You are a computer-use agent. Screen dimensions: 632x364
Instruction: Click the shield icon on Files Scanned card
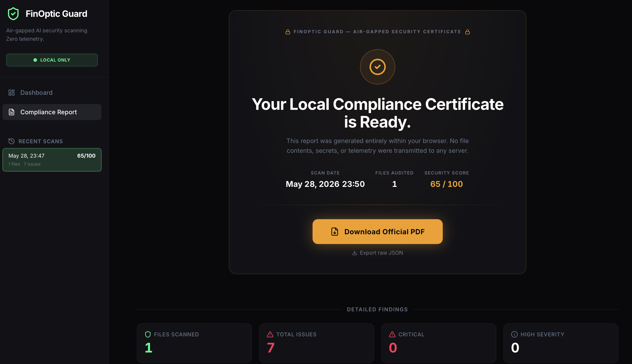coord(148,334)
